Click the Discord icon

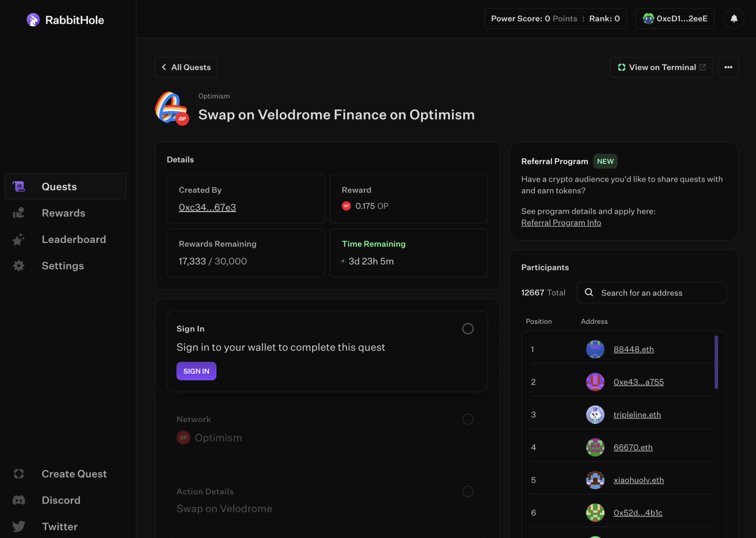pos(19,500)
